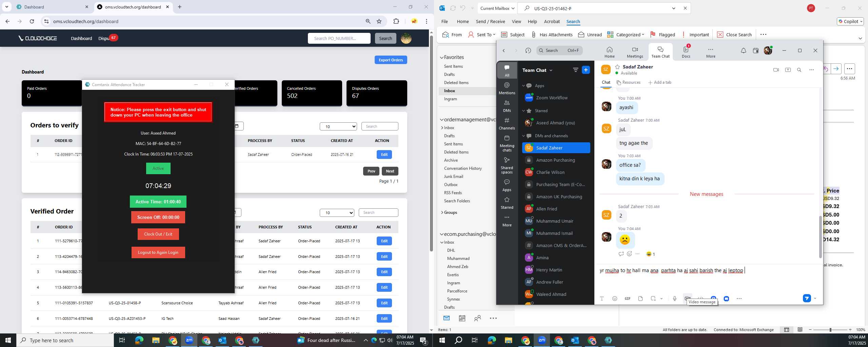Click the Zoom calendar icon in top bar
868x347 pixels.
click(755, 50)
